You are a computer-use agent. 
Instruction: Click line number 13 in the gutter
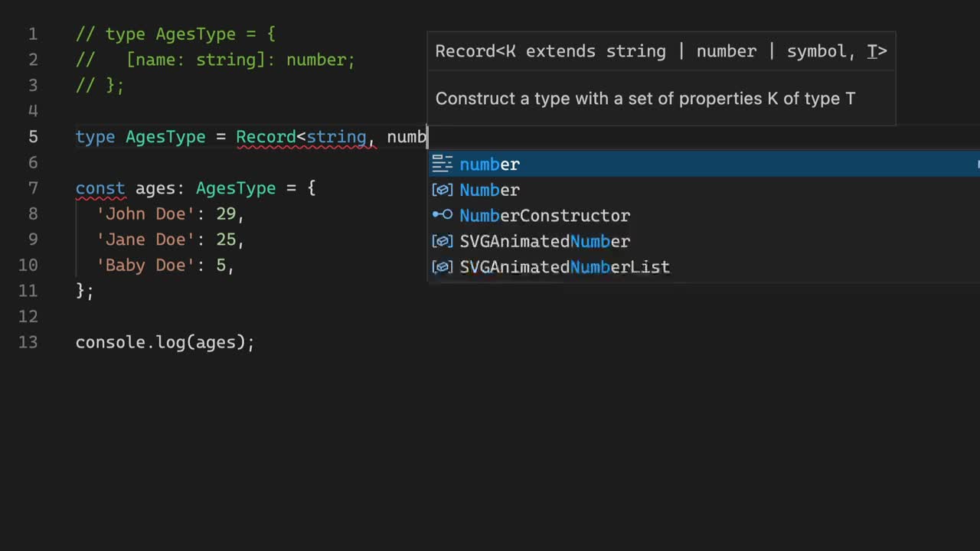point(28,342)
